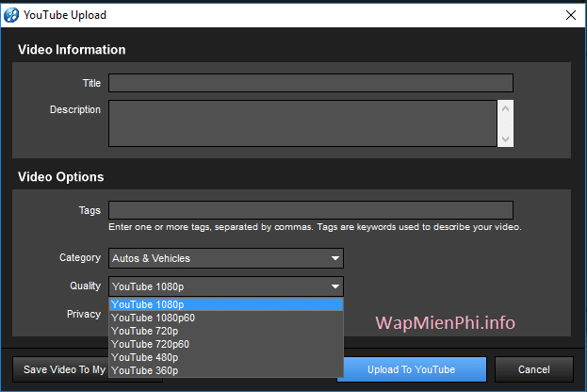Viewport: 587px width, 392px height.
Task: Select YouTube 1080p60 quality option
Action: pos(226,318)
